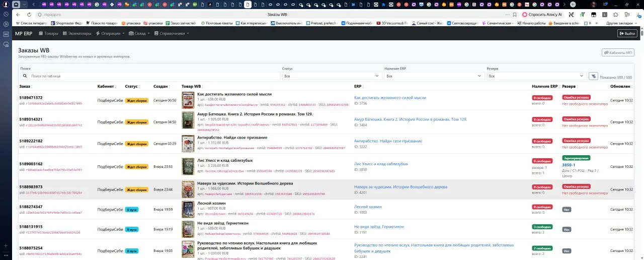This screenshot has width=644, height=260.
Task: Open the Наличие ERP filter dropdown
Action: pyautogui.click(x=434, y=76)
